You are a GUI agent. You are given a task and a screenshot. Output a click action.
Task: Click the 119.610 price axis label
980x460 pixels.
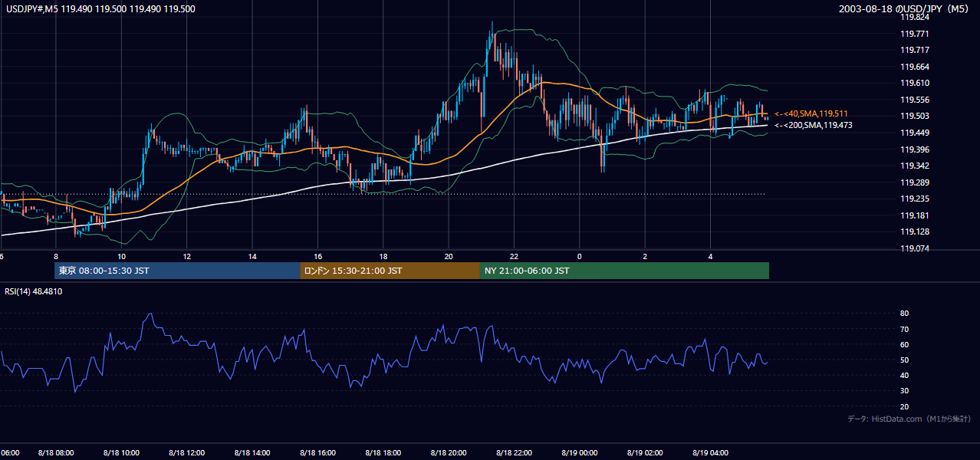click(916, 83)
